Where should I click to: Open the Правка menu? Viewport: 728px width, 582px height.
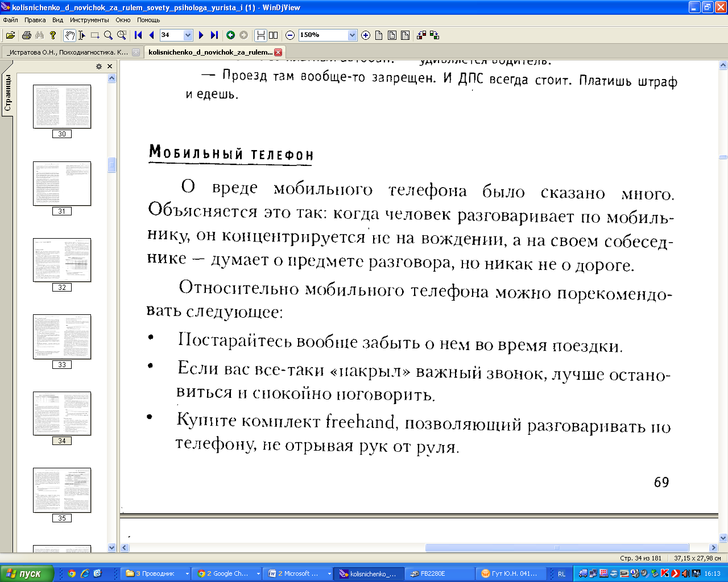pos(35,20)
